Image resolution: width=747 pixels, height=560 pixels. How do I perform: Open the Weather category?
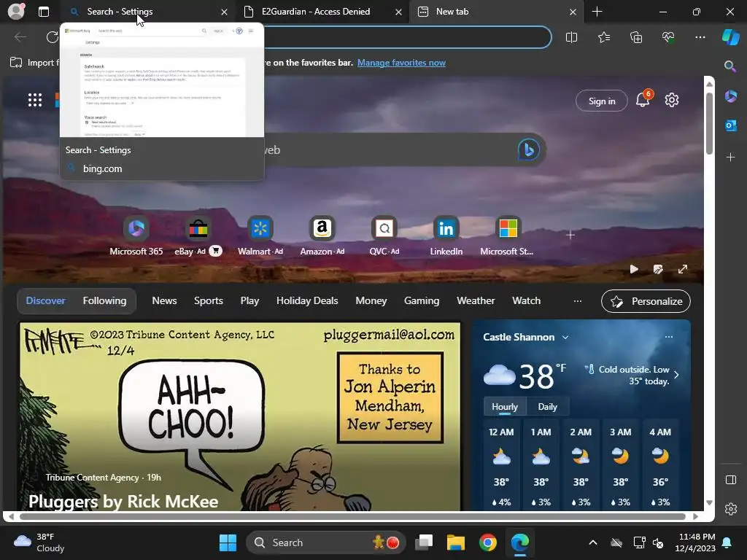coord(476,300)
